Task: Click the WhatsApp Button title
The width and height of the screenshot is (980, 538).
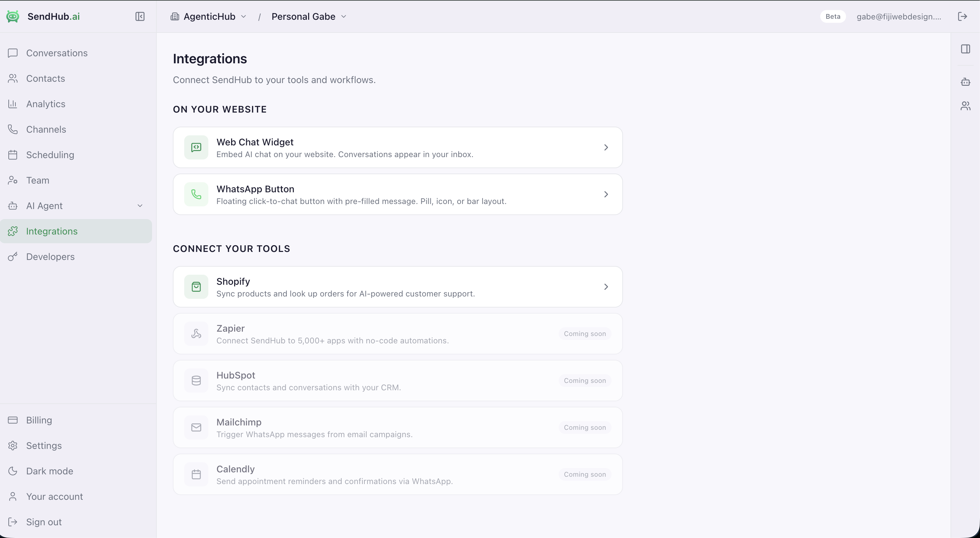Action: (x=255, y=189)
